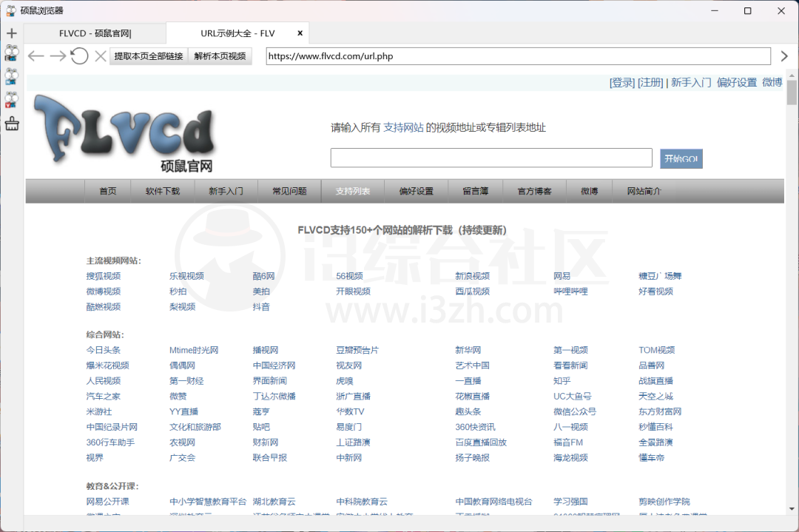Click the 解析本页视频 button
The height and width of the screenshot is (532, 799).
pos(220,56)
